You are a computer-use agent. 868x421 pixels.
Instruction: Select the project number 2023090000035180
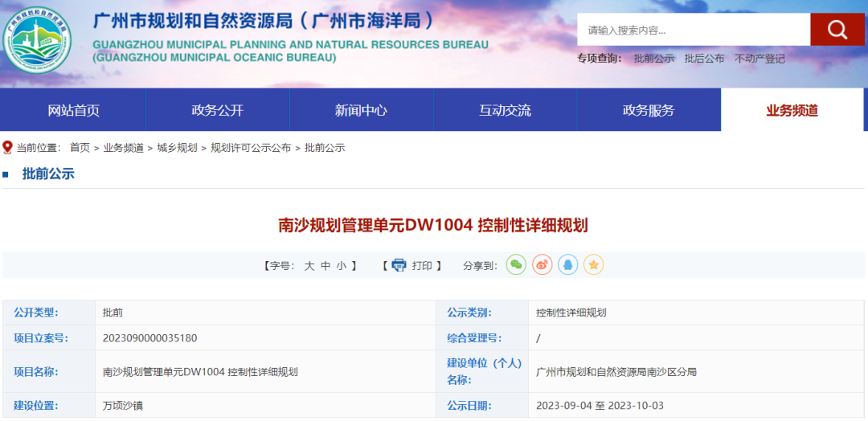tap(150, 338)
